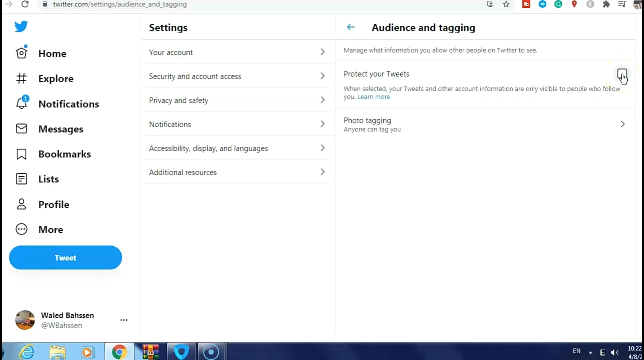Click the Explore hashtag icon
644x360 pixels.
pos(21,79)
